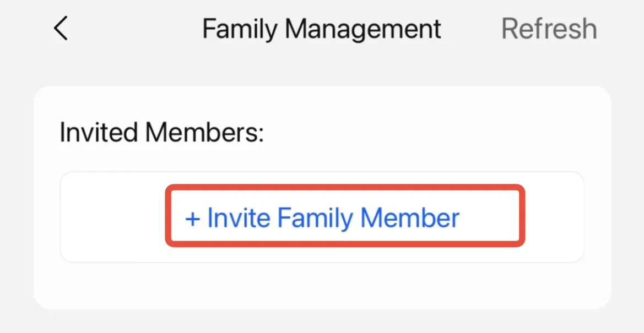Click the Invite Family Member link
644x333 pixels.
coord(322,218)
